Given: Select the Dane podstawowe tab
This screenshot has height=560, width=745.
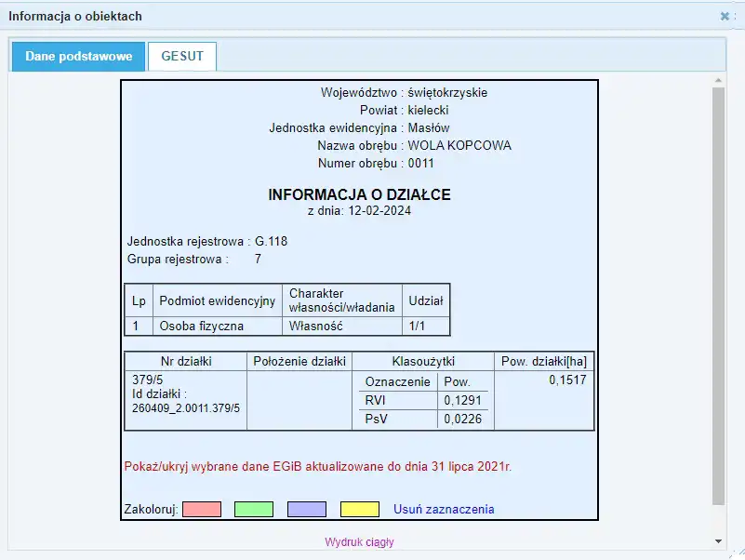Looking at the screenshot, I should pos(78,56).
